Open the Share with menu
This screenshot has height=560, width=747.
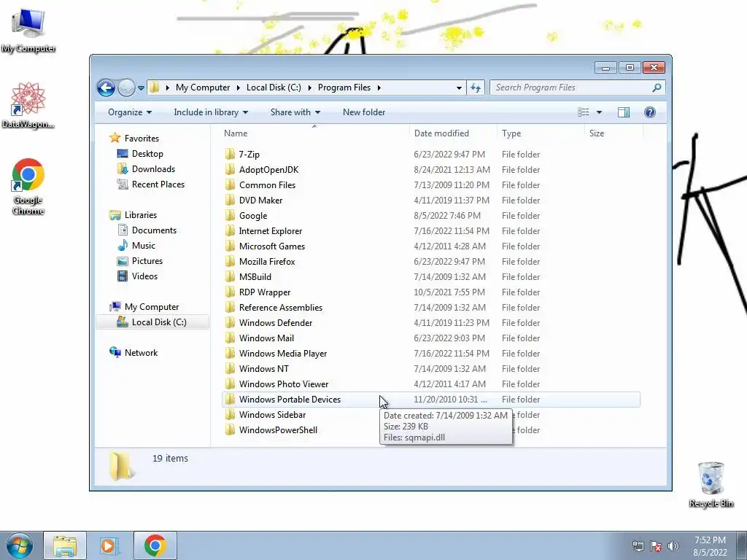pos(295,112)
